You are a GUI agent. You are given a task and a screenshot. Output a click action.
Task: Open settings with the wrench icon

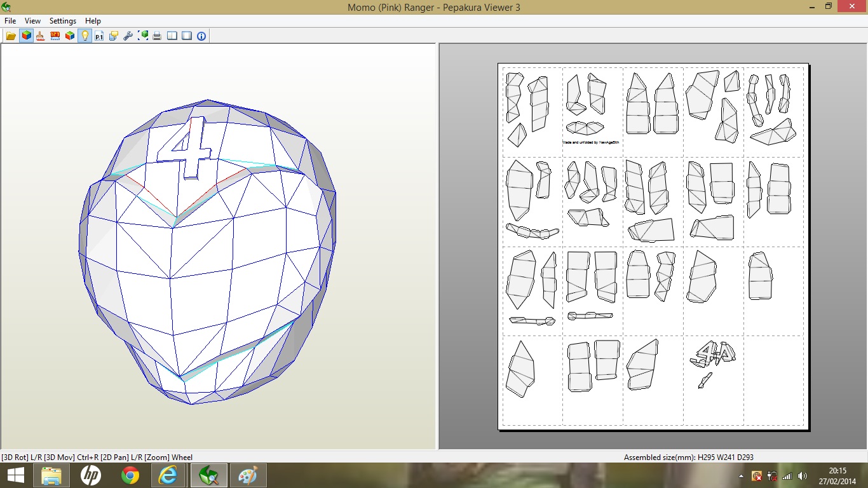click(x=128, y=36)
